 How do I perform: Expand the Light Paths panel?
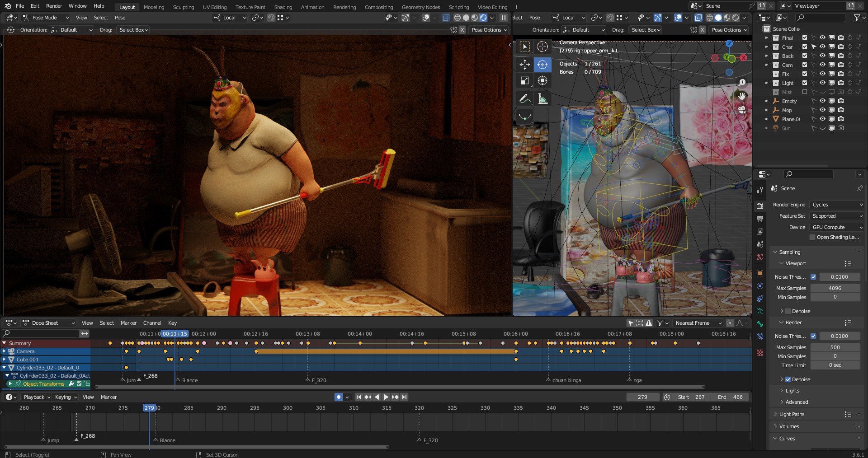791,414
